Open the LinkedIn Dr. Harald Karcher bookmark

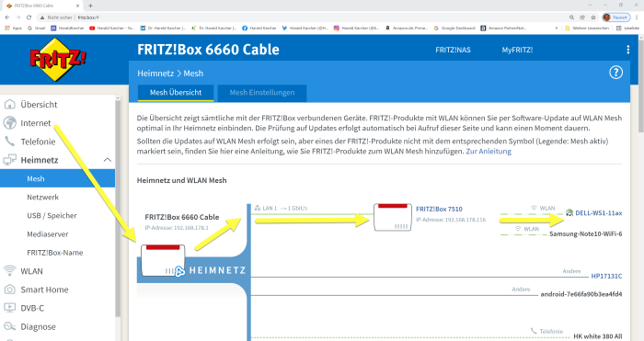tap(163, 28)
